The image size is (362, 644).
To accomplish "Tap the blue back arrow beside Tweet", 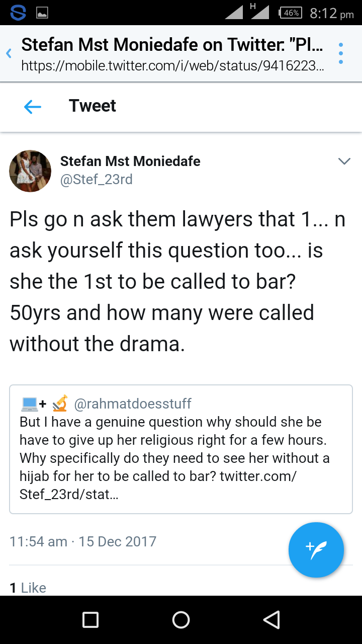I will coord(33,106).
